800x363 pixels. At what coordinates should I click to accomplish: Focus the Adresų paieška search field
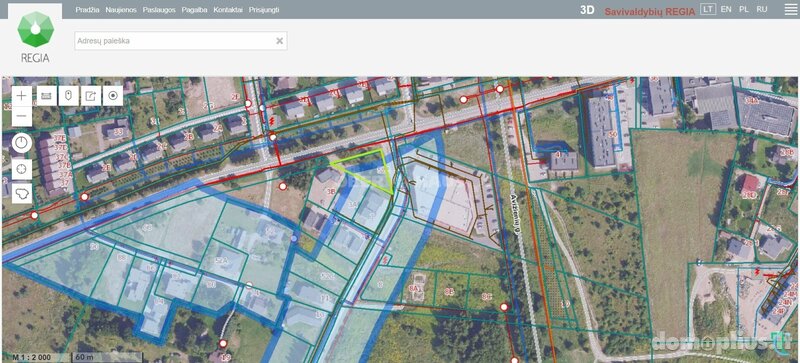[x=181, y=41]
